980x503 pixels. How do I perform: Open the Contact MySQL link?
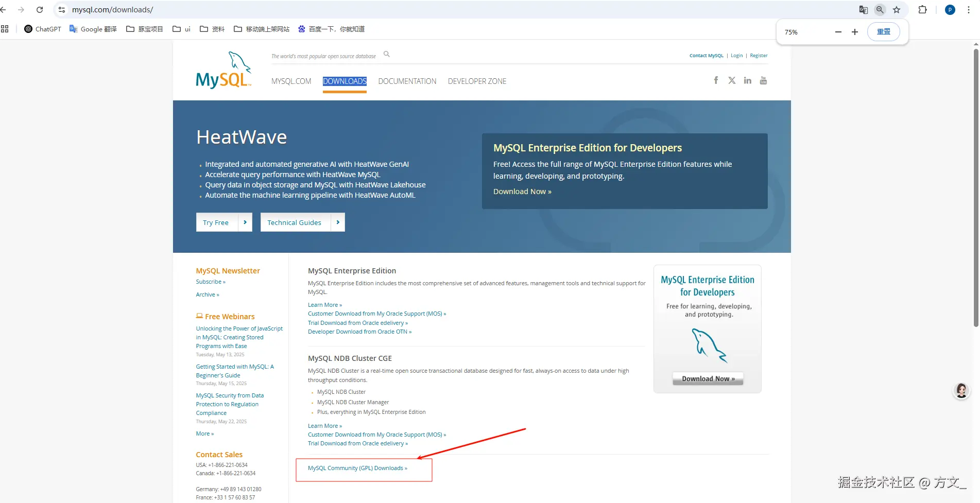pos(707,56)
